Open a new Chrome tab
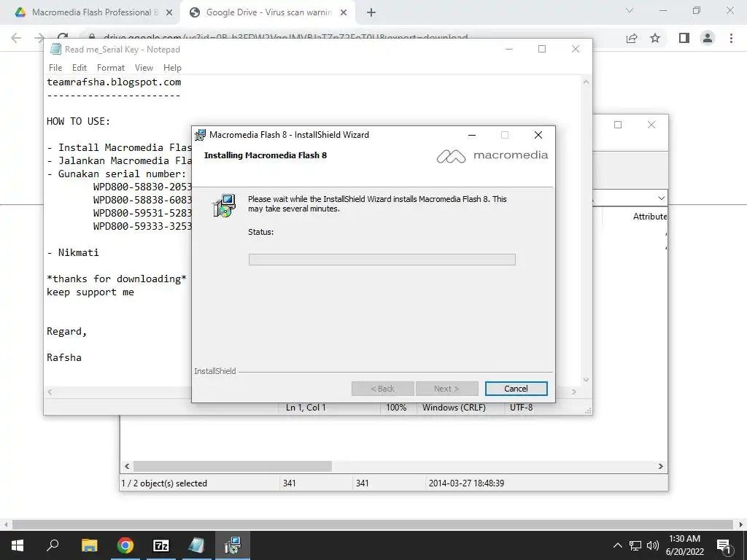This screenshot has height=560, width=747. click(371, 13)
